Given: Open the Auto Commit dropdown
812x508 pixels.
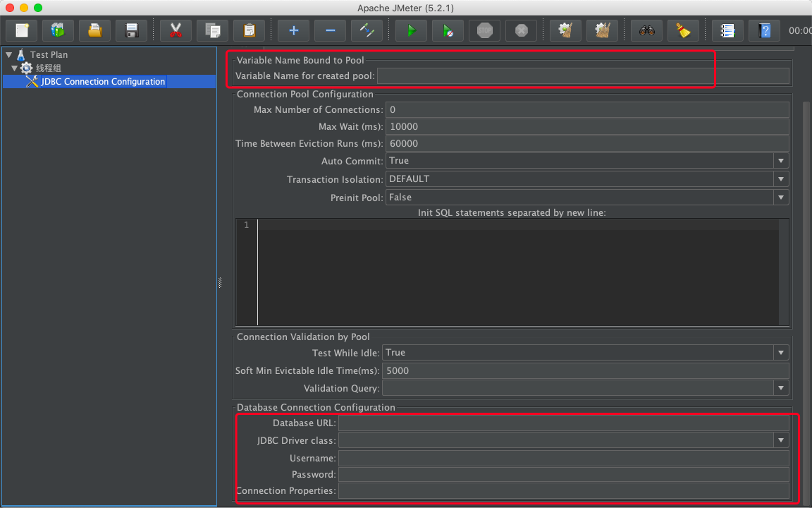Looking at the screenshot, I should 781,161.
